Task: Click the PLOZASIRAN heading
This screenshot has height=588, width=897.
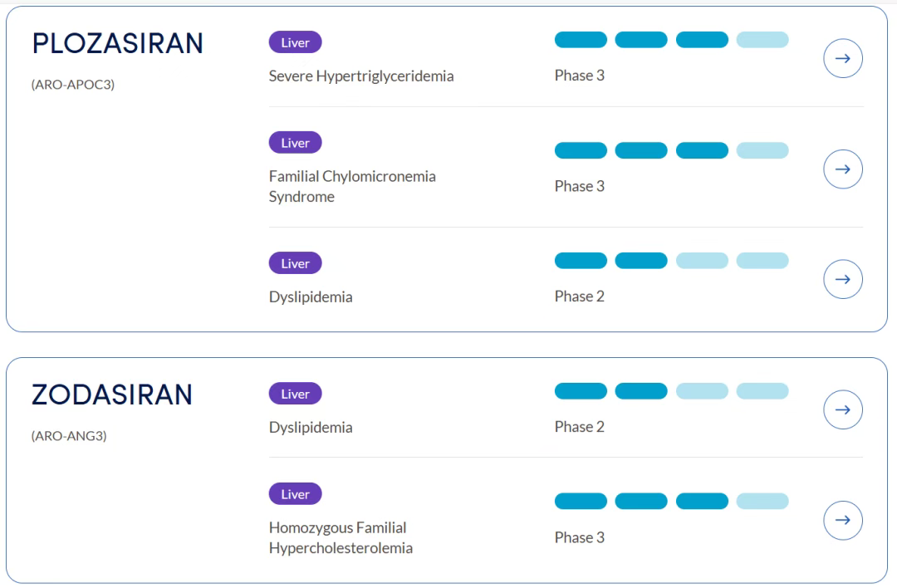Action: coord(117,45)
